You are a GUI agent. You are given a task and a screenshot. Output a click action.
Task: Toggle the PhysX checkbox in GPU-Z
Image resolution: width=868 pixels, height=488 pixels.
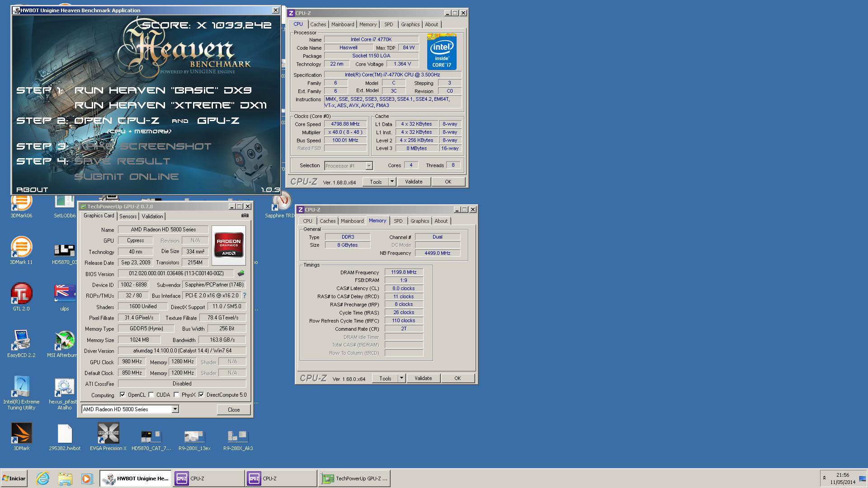click(x=176, y=395)
